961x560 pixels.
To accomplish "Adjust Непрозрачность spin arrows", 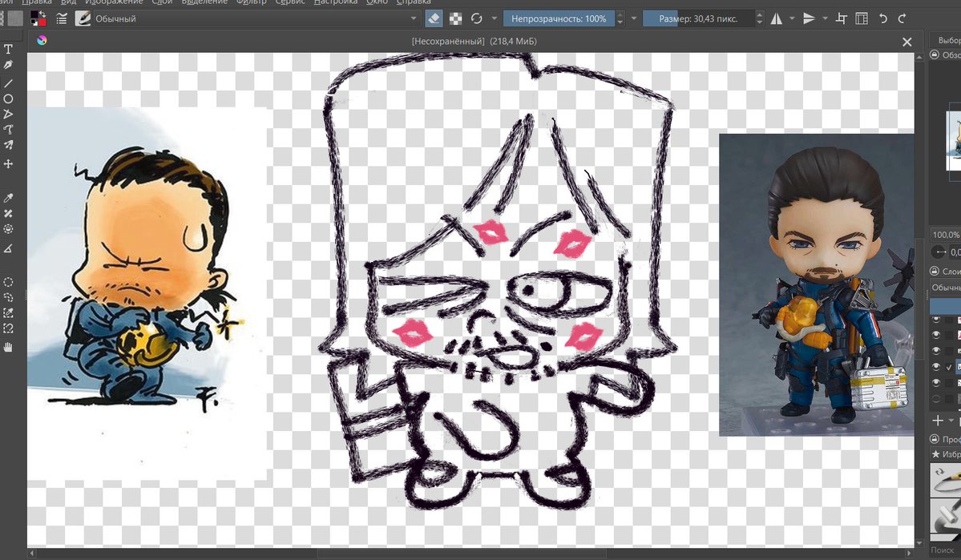I will click(620, 19).
